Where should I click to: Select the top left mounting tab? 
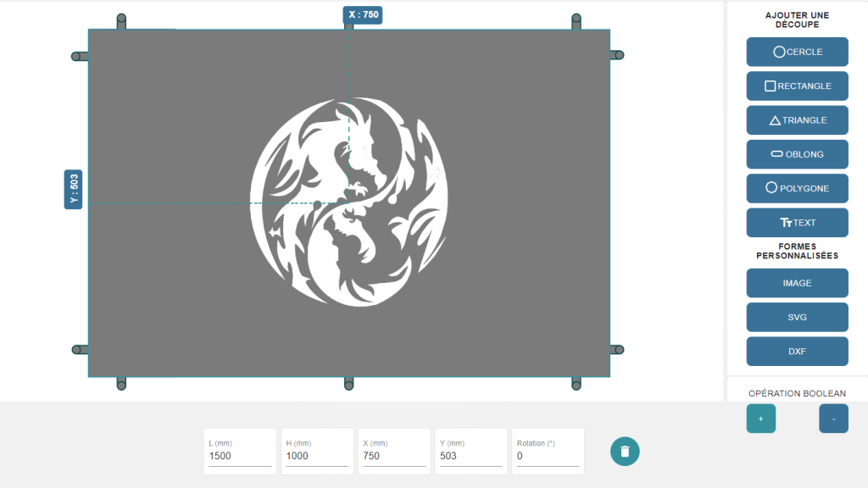point(121,21)
